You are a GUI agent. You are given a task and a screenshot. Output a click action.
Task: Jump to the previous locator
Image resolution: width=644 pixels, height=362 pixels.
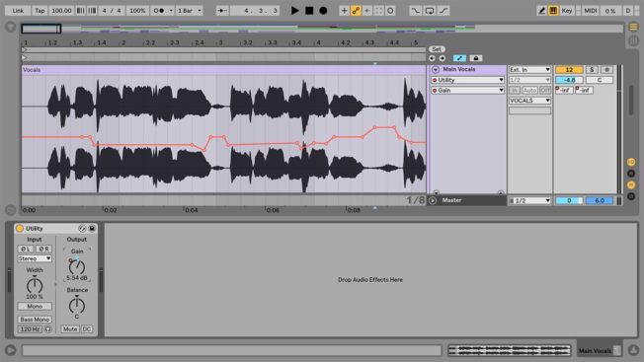click(432, 58)
